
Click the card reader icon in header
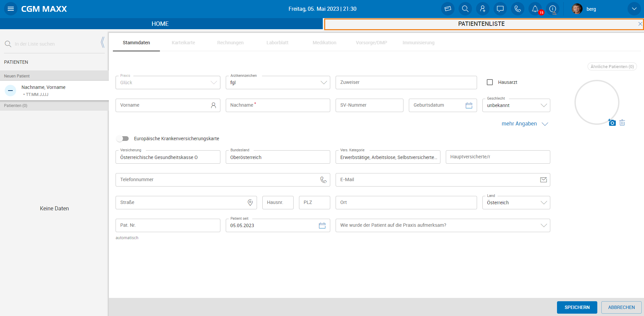[447, 9]
